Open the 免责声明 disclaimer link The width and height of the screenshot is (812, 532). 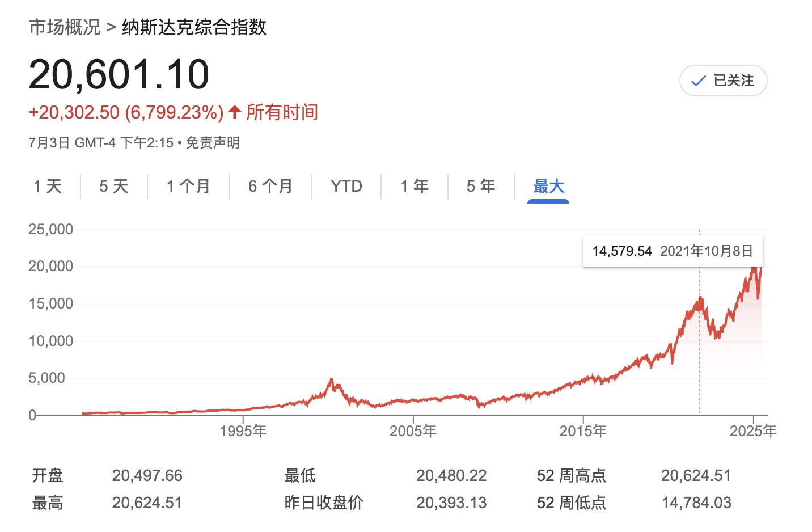(213, 142)
